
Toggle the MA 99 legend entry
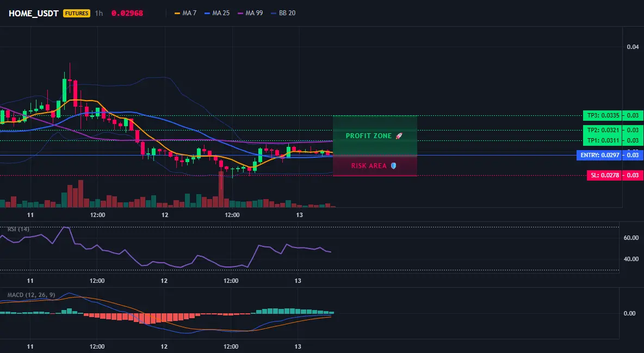click(x=250, y=13)
